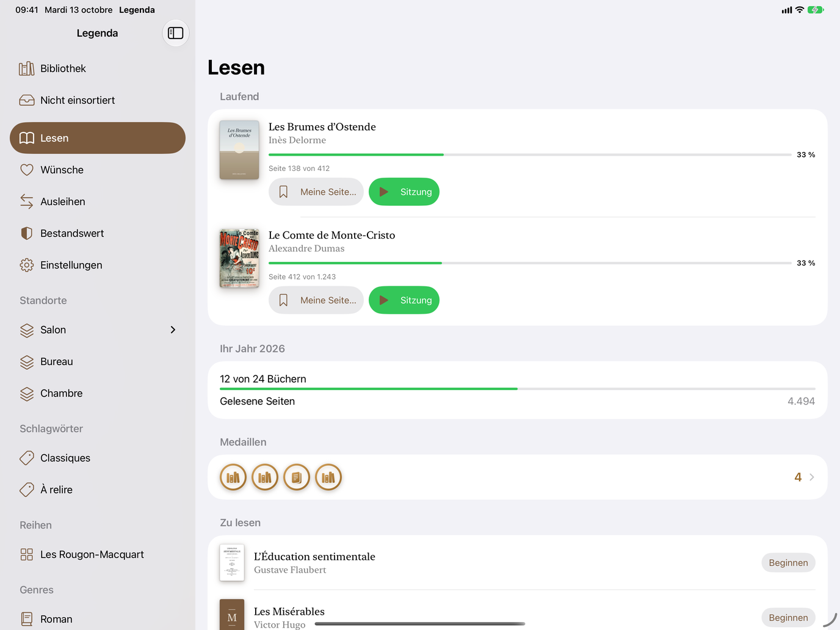Tap Meine Seite for Les Brumes d'Ostende
This screenshot has width=840, height=630.
pos(316,192)
